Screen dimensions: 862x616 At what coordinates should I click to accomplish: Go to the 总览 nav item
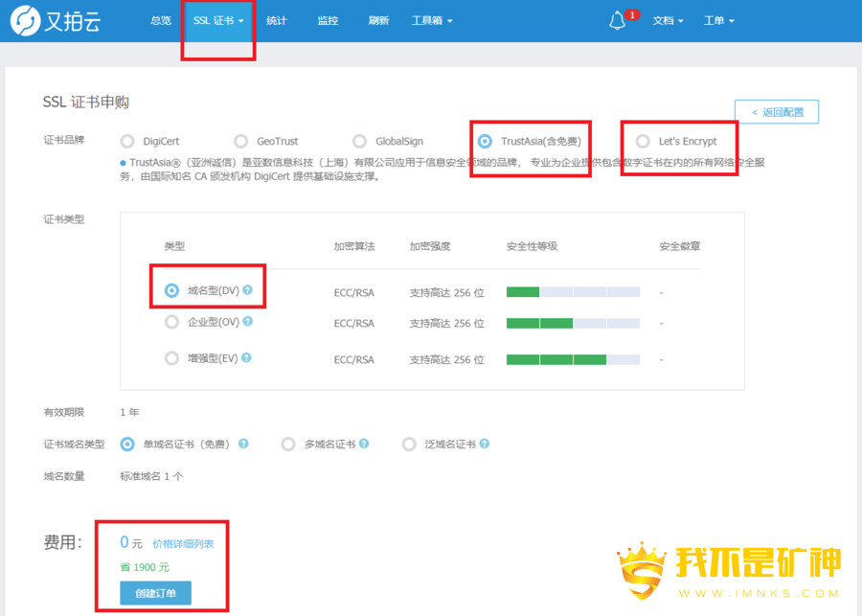[x=161, y=21]
